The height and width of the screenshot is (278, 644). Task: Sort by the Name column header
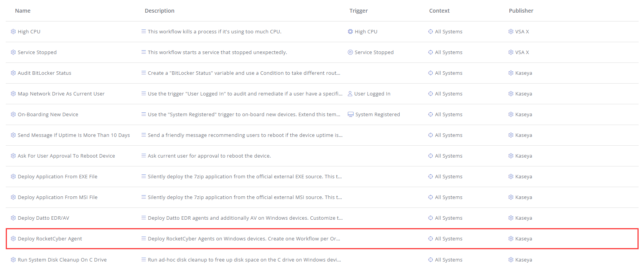23,11
